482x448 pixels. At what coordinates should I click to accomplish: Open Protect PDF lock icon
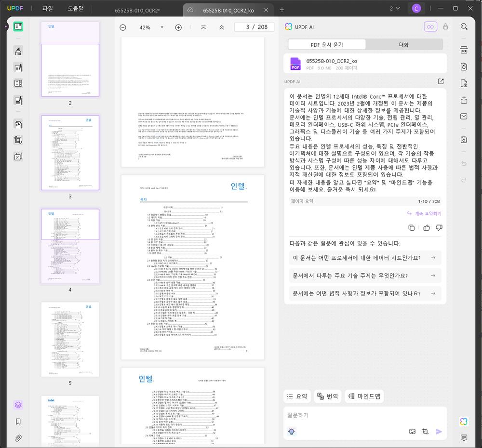coord(464,83)
